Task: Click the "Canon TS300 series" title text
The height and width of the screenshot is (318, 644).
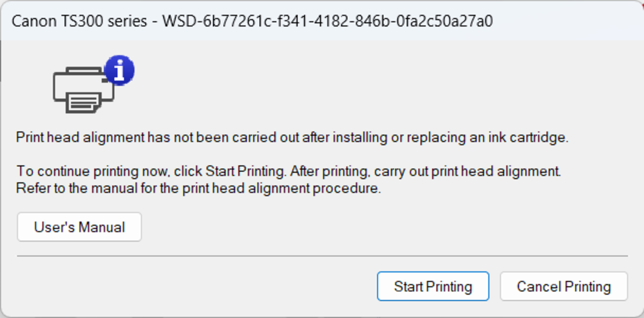Action: pos(79,21)
